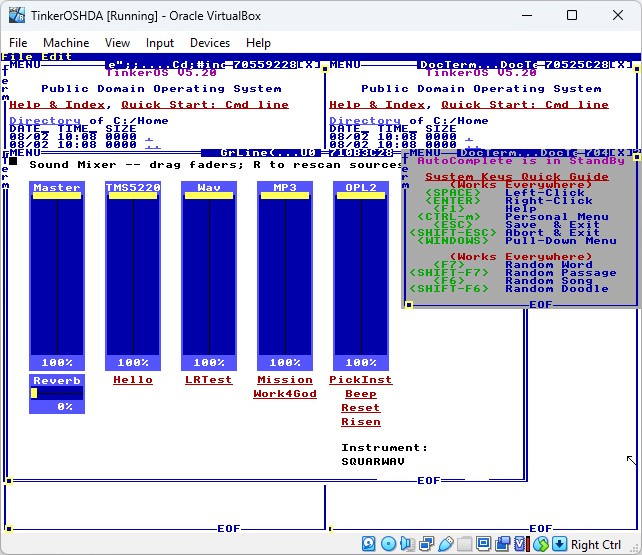Open the View menu
This screenshot has width=642, height=555.
pos(117,43)
